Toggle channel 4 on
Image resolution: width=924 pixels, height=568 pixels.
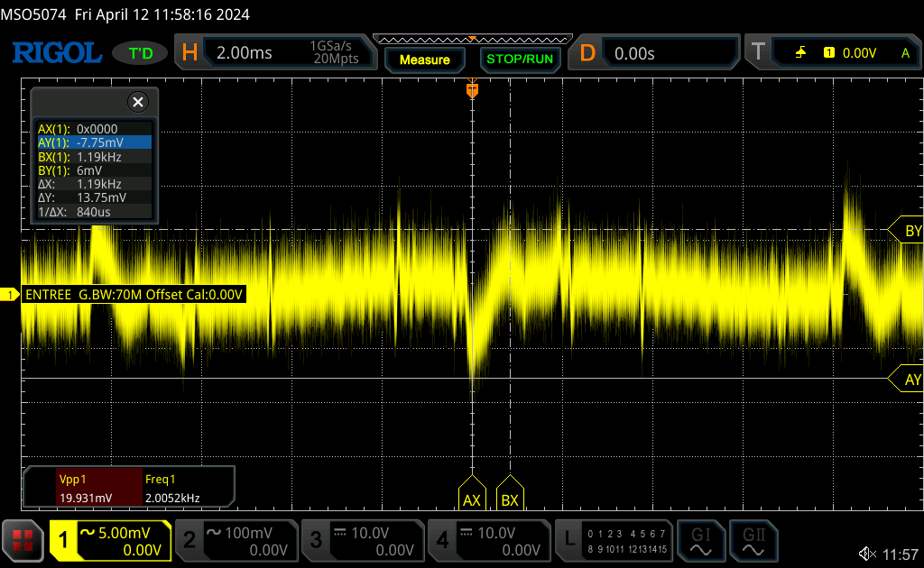[x=442, y=540]
